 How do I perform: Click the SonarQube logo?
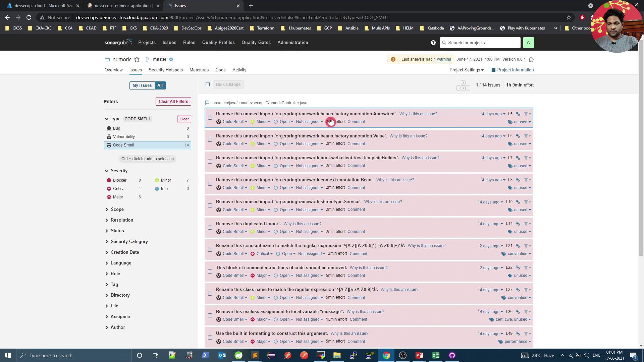pos(118,42)
